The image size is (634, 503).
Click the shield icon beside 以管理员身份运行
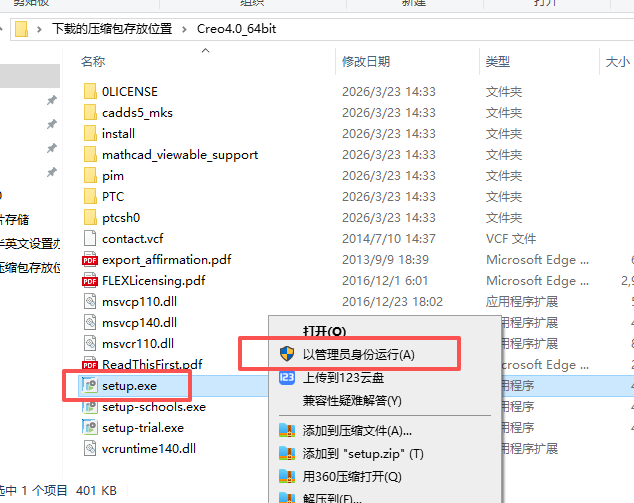(287, 354)
